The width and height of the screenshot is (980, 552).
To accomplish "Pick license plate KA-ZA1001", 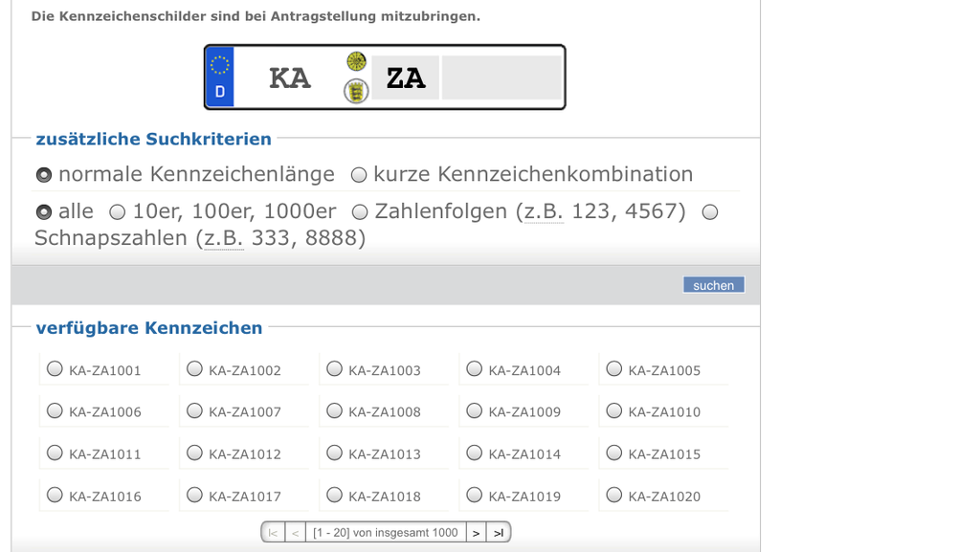I will tap(56, 369).
